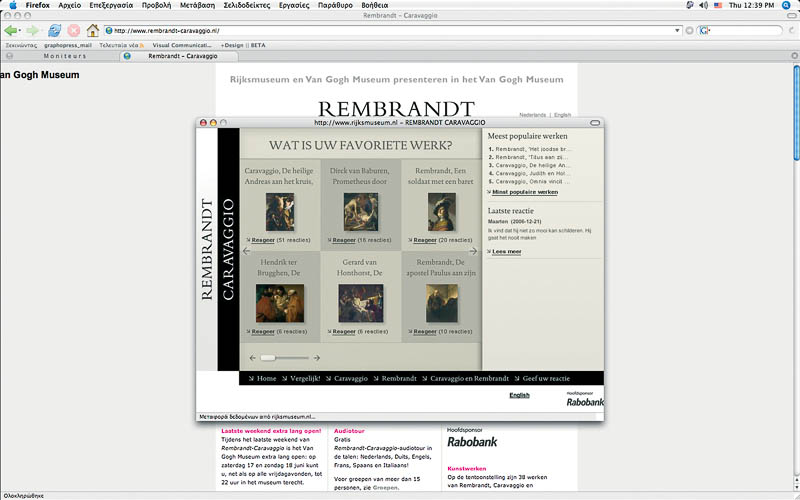Viewport: 800px width, 500px height.
Task: Click the Groepen link in Audiotour text
Action: click(x=384, y=488)
